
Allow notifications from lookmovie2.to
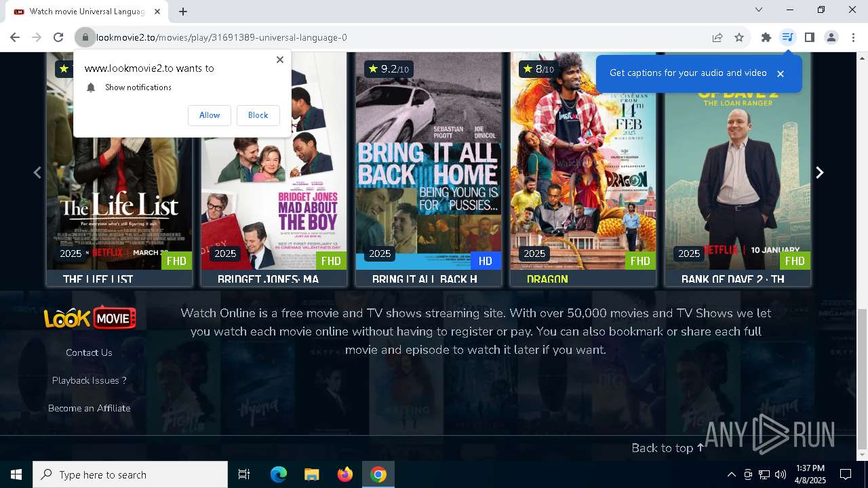pyautogui.click(x=210, y=115)
